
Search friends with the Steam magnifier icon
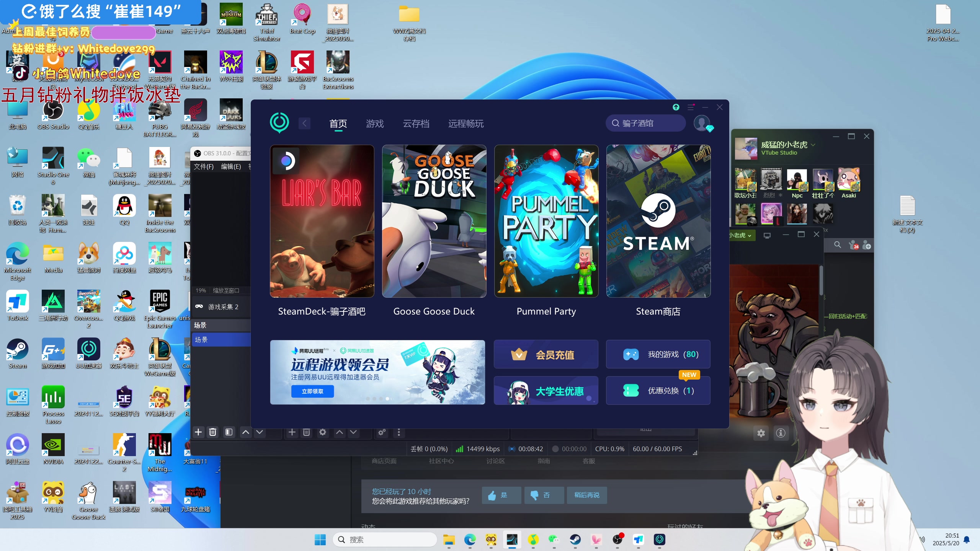(x=838, y=245)
